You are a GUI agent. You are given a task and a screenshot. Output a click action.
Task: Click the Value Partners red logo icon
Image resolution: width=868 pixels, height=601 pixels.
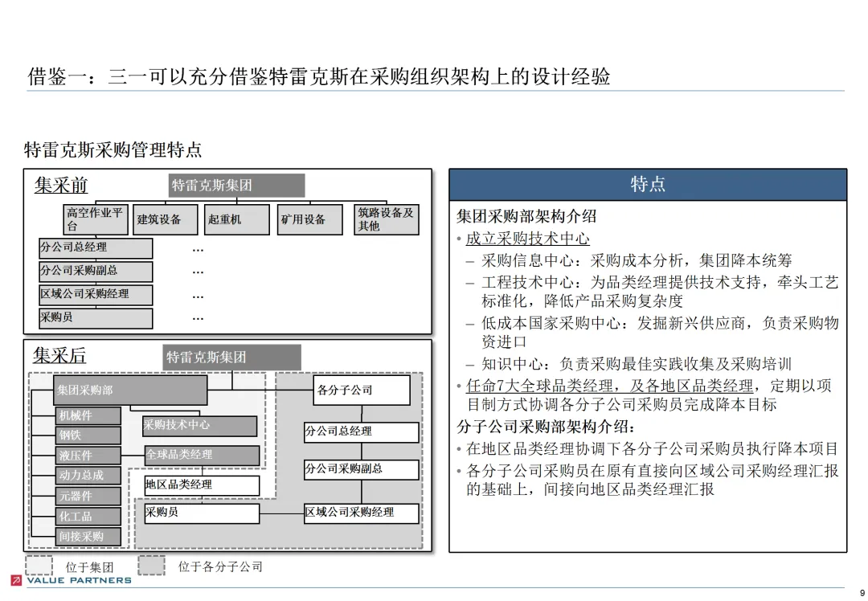tap(16, 581)
